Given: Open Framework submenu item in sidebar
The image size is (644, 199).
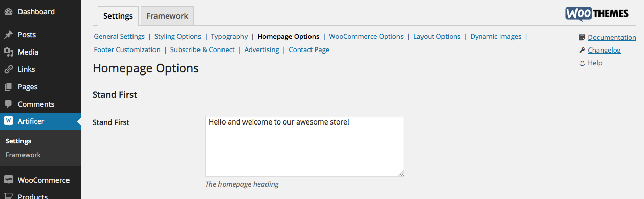Looking at the screenshot, I should 23,155.
